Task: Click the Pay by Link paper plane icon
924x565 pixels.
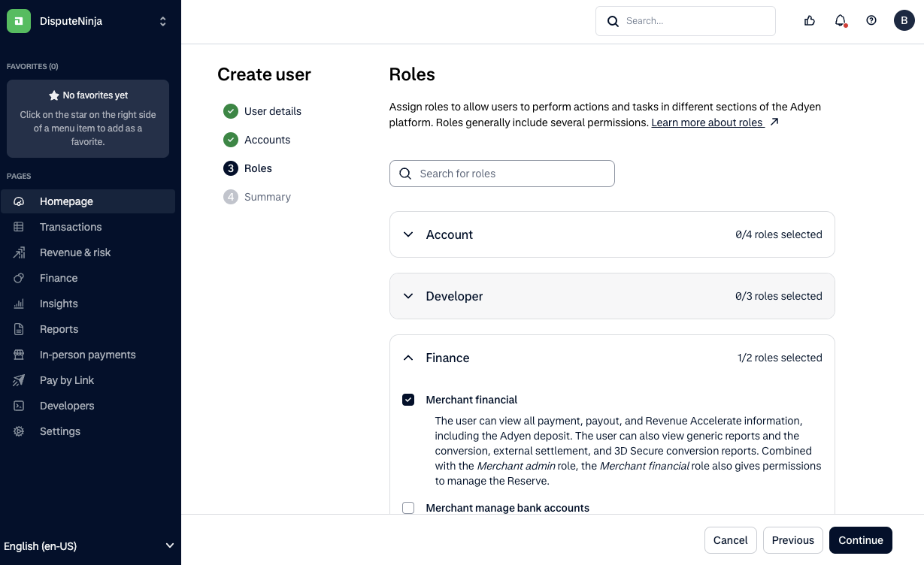Action: coord(20,380)
